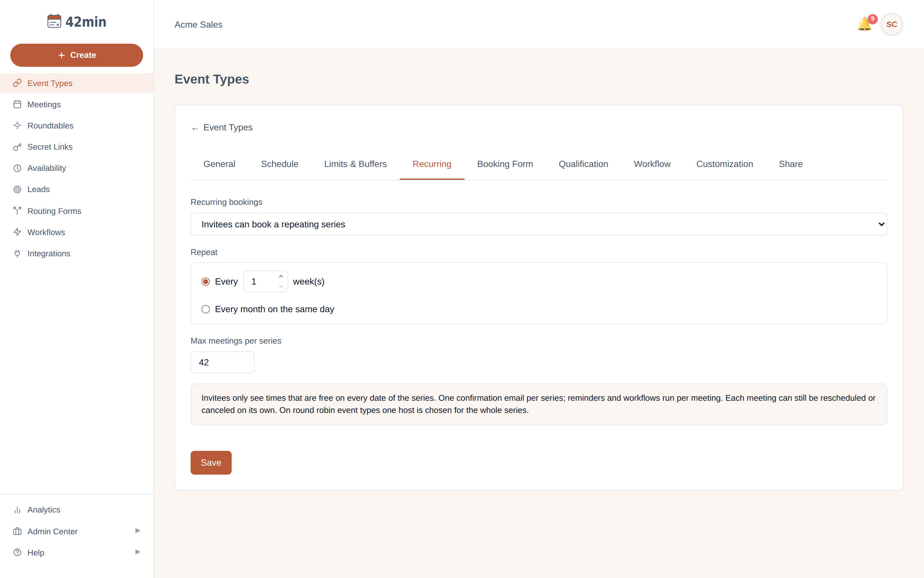The image size is (924, 578).
Task: Click the Analytics bar chart icon
Action: coord(17,510)
